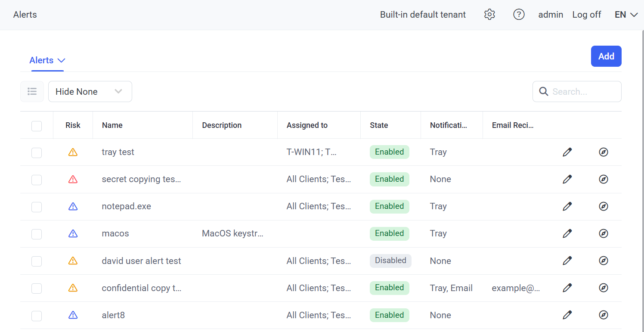
Task: Click the help question mark icon
Action: click(519, 15)
